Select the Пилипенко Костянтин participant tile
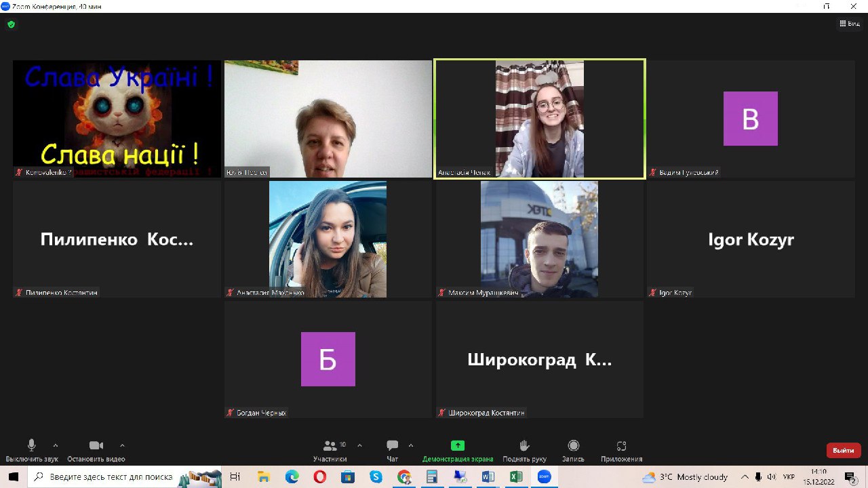The width and height of the screenshot is (868, 488). pyautogui.click(x=117, y=239)
